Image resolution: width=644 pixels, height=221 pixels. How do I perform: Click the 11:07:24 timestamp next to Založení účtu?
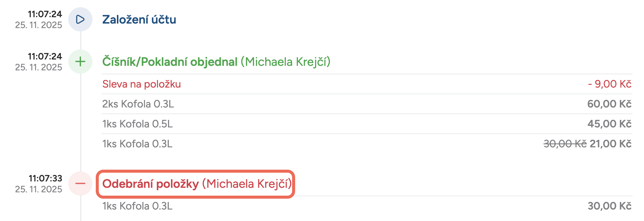click(x=45, y=14)
